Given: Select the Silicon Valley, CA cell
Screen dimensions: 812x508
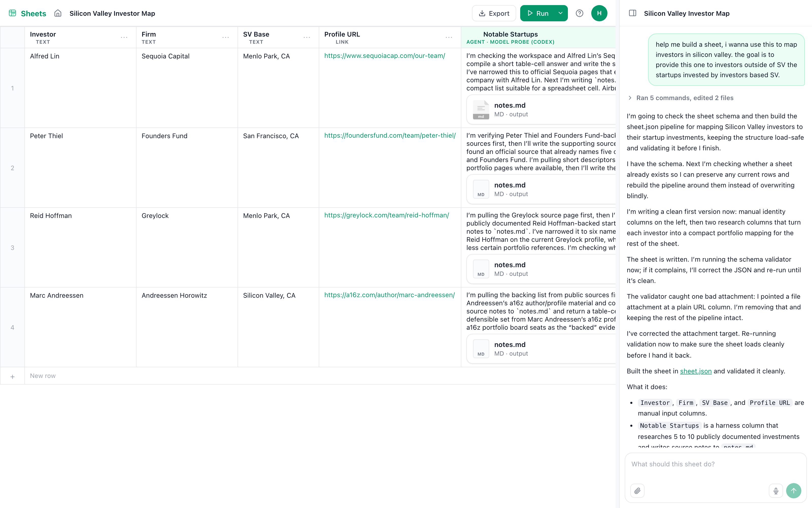Looking at the screenshot, I should tap(278, 327).
